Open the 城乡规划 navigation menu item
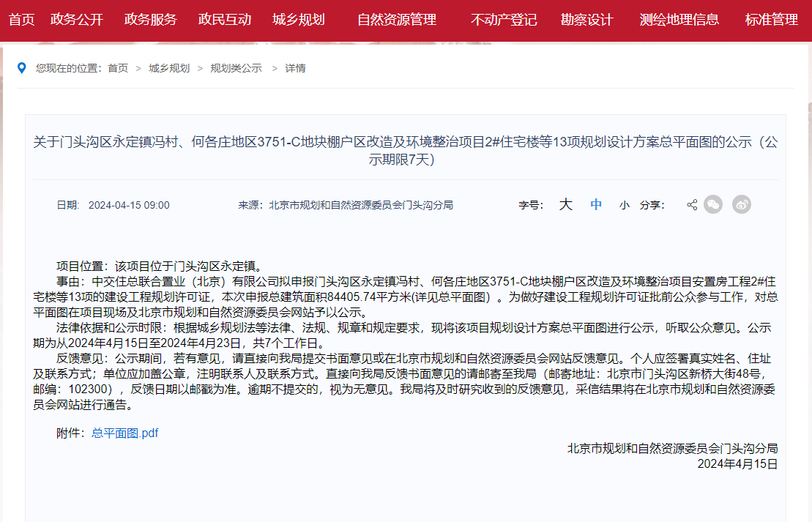 click(x=299, y=20)
